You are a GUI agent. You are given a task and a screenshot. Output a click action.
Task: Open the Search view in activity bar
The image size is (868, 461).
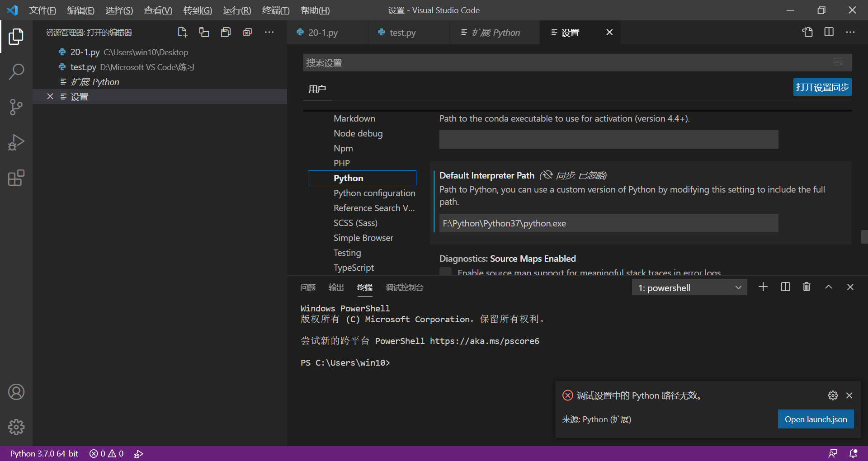tap(16, 71)
